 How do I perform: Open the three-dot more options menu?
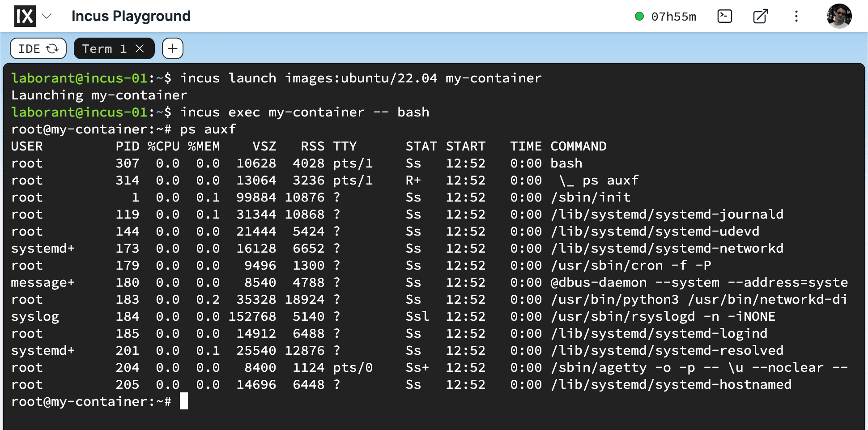(x=796, y=16)
